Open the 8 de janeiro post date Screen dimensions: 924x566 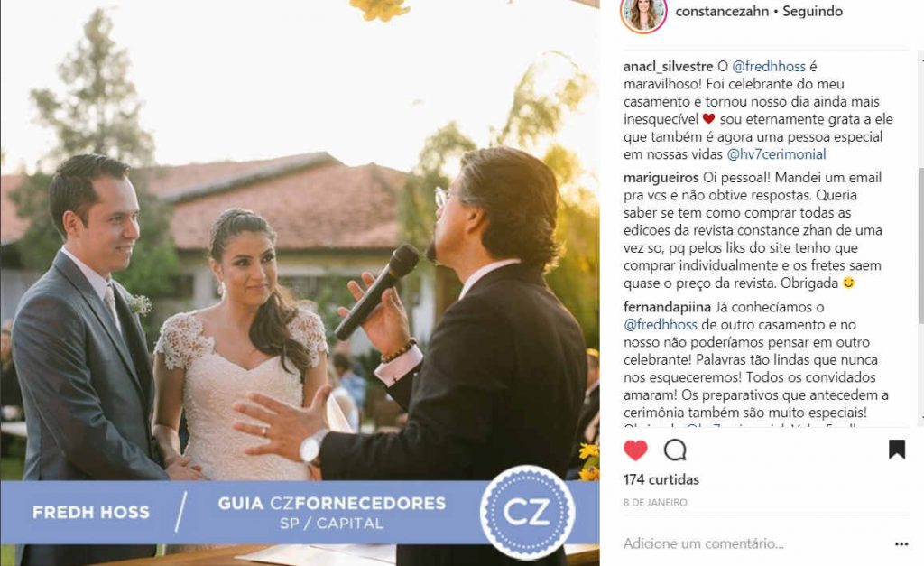[655, 503]
